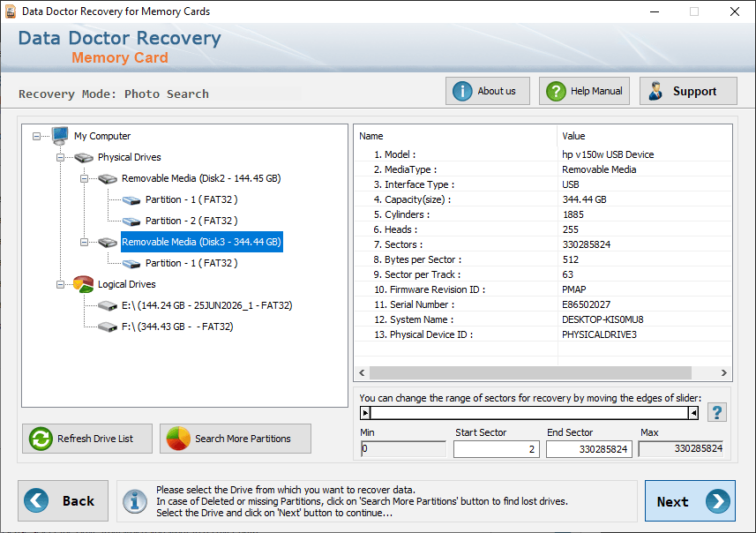Collapse the Removable Media Disk3 node
Image resolution: width=756 pixels, height=533 pixels.
point(84,242)
